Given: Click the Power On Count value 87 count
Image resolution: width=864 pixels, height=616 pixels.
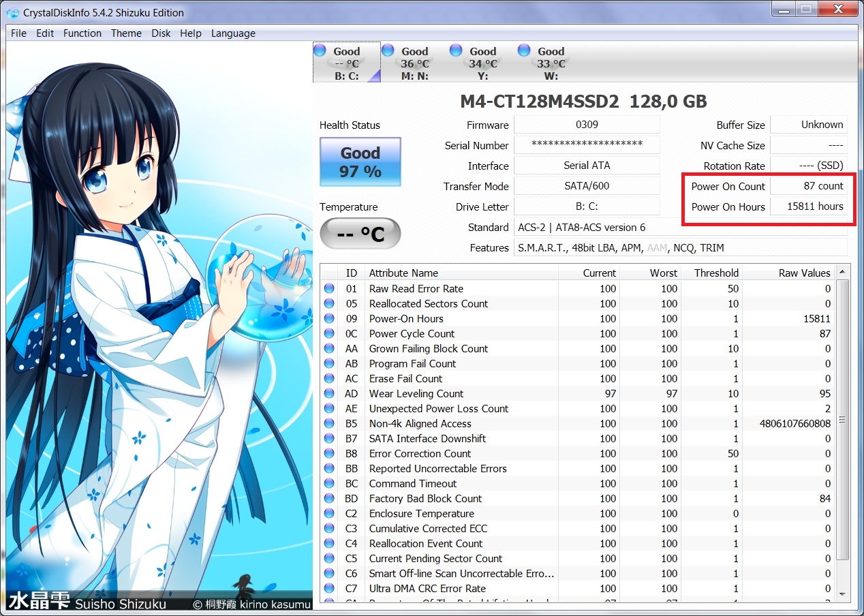Looking at the screenshot, I should [x=809, y=186].
